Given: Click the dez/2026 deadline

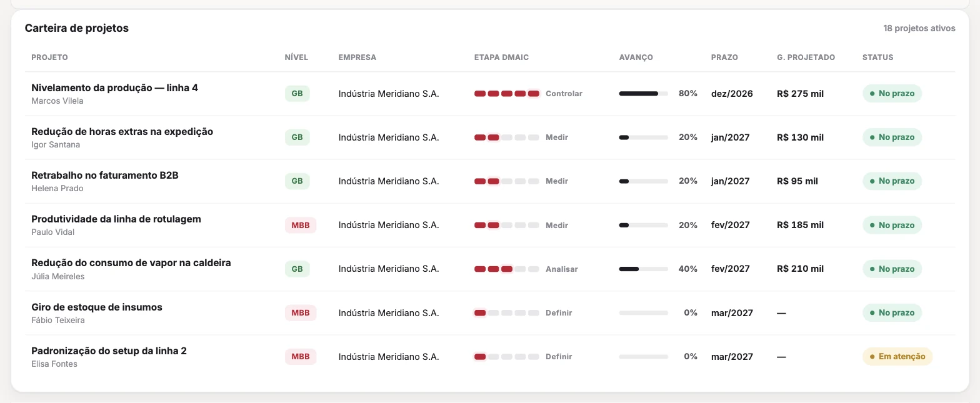Looking at the screenshot, I should pyautogui.click(x=732, y=94).
